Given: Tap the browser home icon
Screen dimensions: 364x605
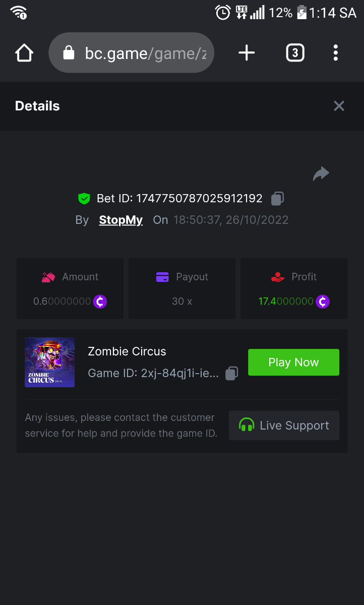Looking at the screenshot, I should click(24, 53).
